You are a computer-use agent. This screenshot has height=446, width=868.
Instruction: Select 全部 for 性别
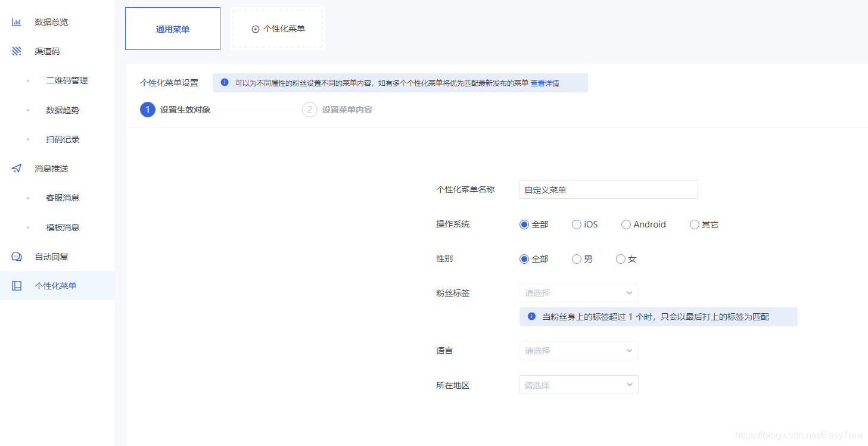524,259
